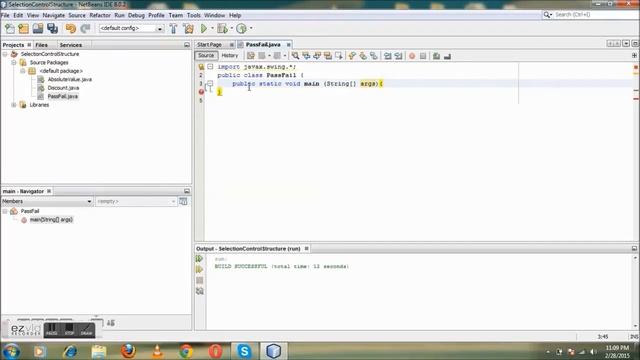The image size is (640, 360).
Task: Click the Save All toolbar icon
Action: (x=53, y=28)
